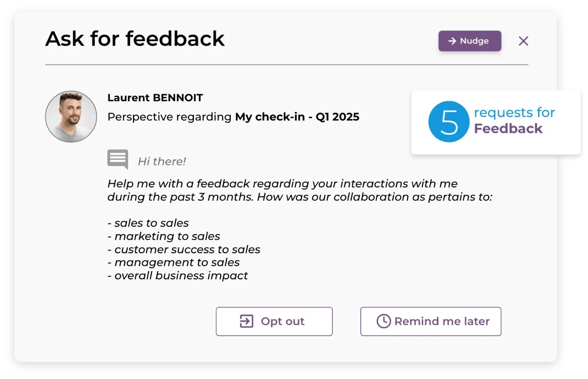
Task: Click the close X on the dialog
Action: (523, 41)
